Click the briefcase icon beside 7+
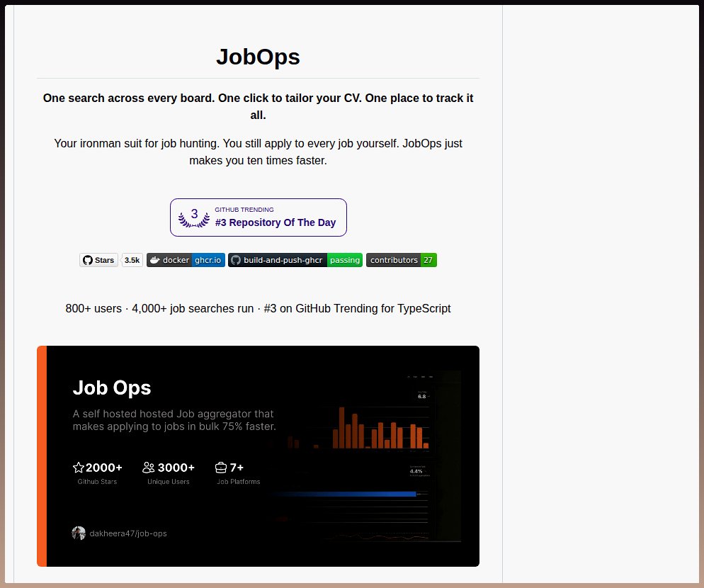704x588 pixels. (221, 468)
